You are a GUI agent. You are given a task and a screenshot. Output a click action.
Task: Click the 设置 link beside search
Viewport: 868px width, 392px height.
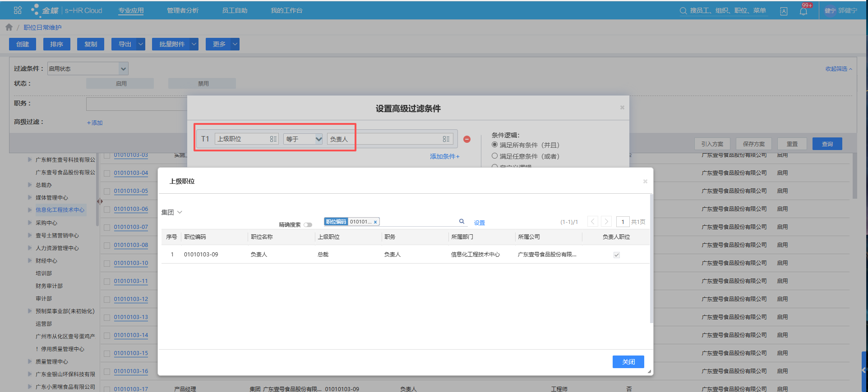point(479,223)
